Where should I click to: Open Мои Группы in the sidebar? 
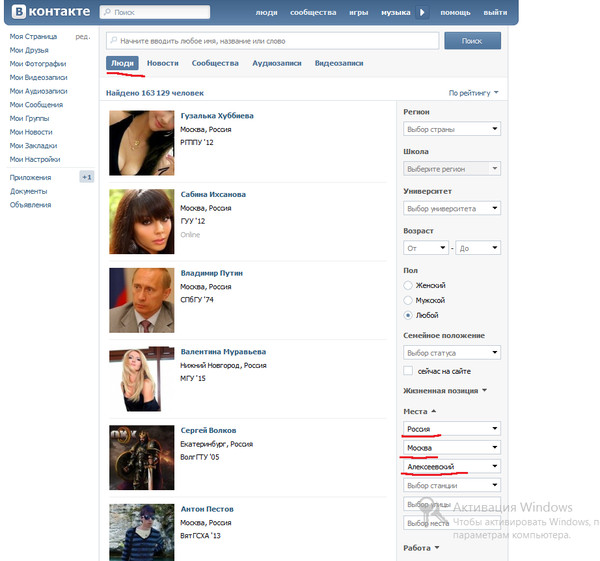point(29,118)
